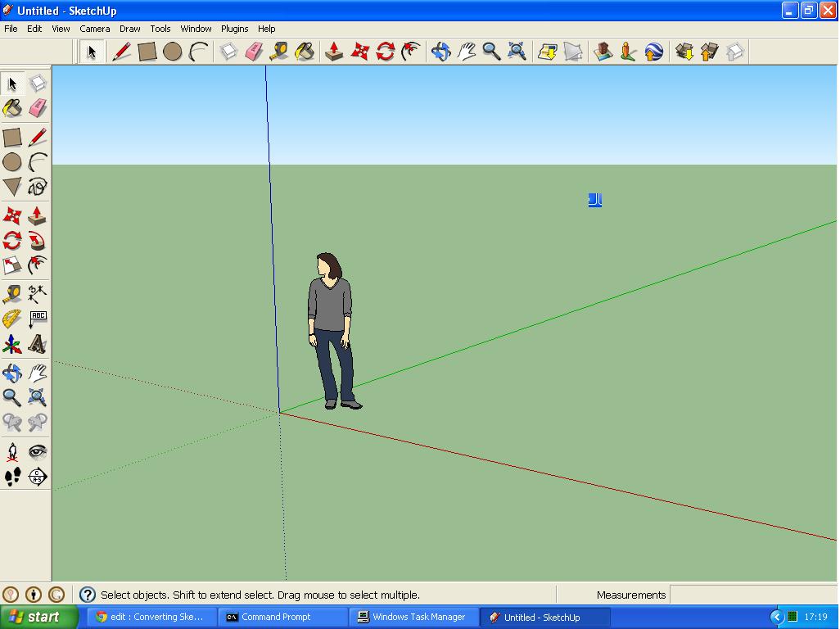This screenshot has width=840, height=629.
Task: Select the Eraser tool
Action: click(x=252, y=51)
